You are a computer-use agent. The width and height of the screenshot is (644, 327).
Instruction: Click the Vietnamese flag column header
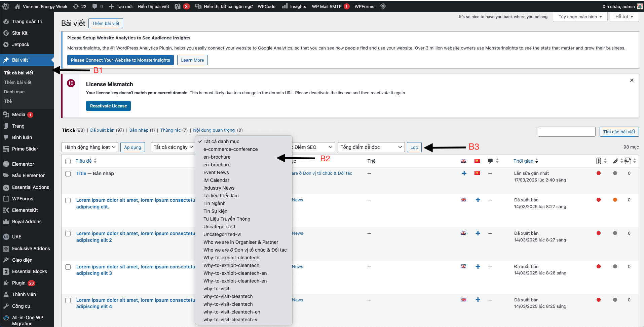pos(477,161)
